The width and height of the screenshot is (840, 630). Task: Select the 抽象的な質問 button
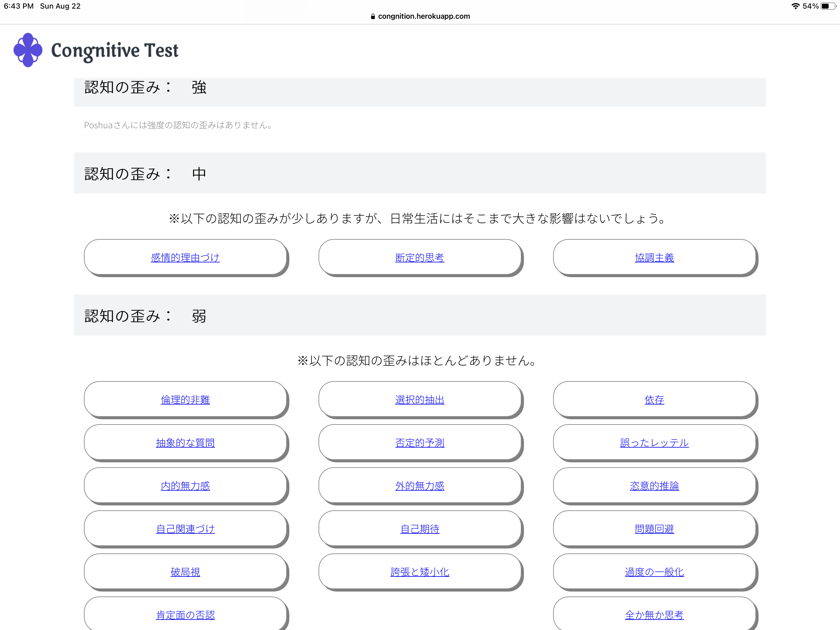point(185,443)
